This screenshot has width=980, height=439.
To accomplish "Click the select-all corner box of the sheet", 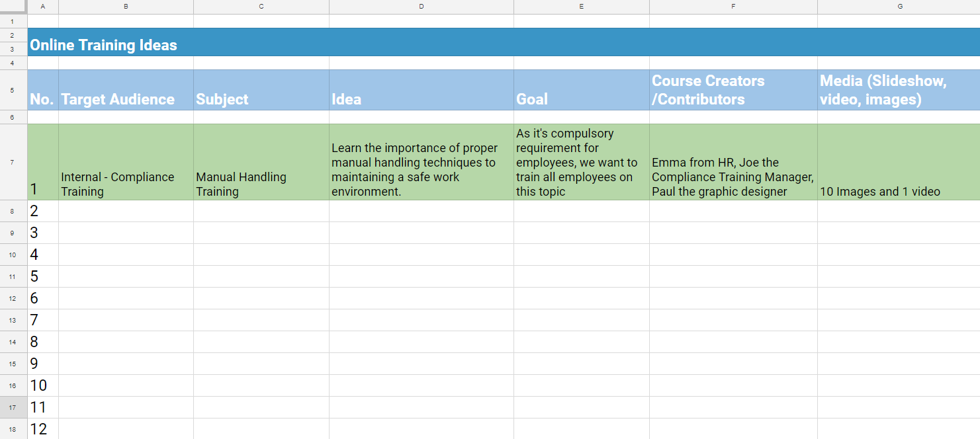I will pos(13,7).
